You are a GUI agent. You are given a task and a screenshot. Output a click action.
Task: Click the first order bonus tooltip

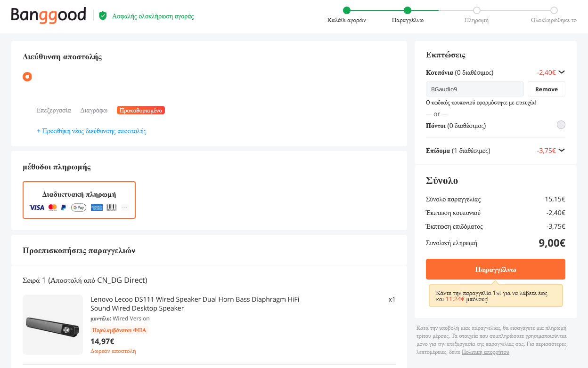[x=496, y=296]
